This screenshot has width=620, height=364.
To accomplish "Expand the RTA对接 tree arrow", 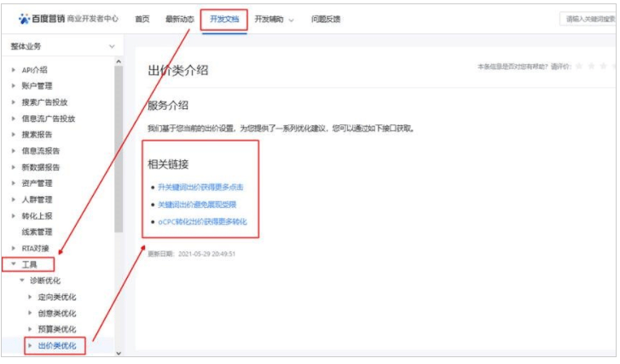I will (x=14, y=248).
